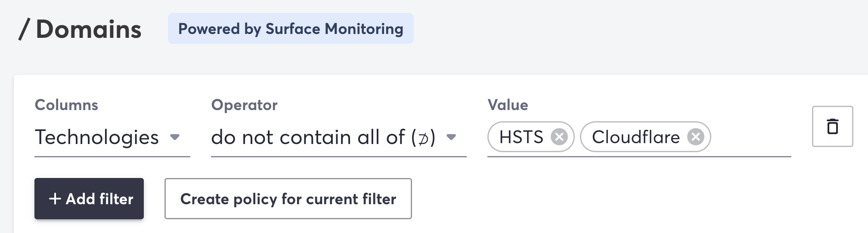Select the Cloudflare chip label
Screen dimensions: 868x233
pos(635,137)
